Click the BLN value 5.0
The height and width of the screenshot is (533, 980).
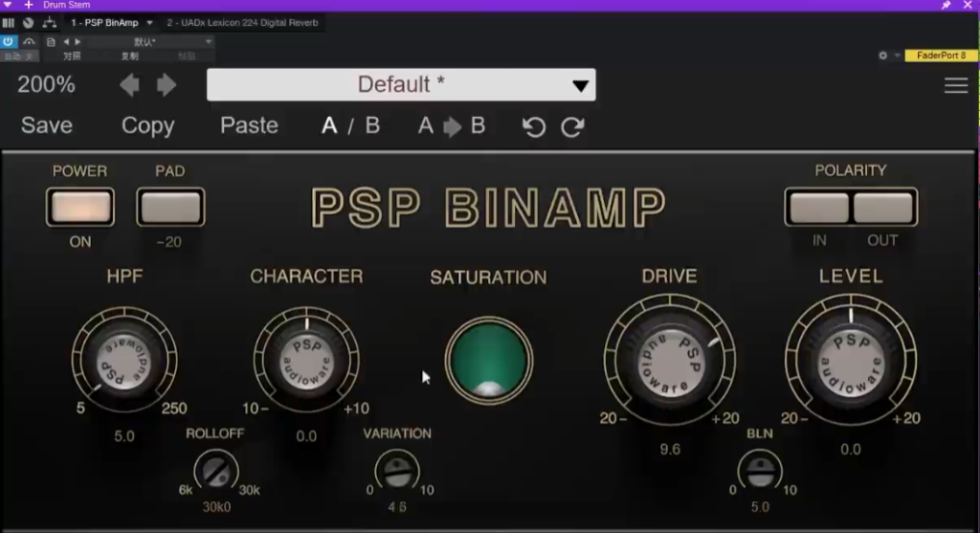[760, 507]
